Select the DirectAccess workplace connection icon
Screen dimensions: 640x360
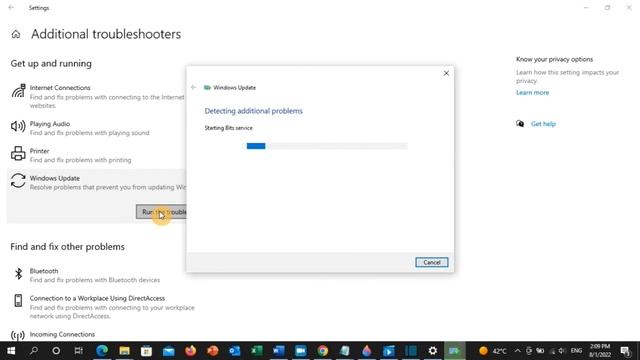(x=18, y=300)
